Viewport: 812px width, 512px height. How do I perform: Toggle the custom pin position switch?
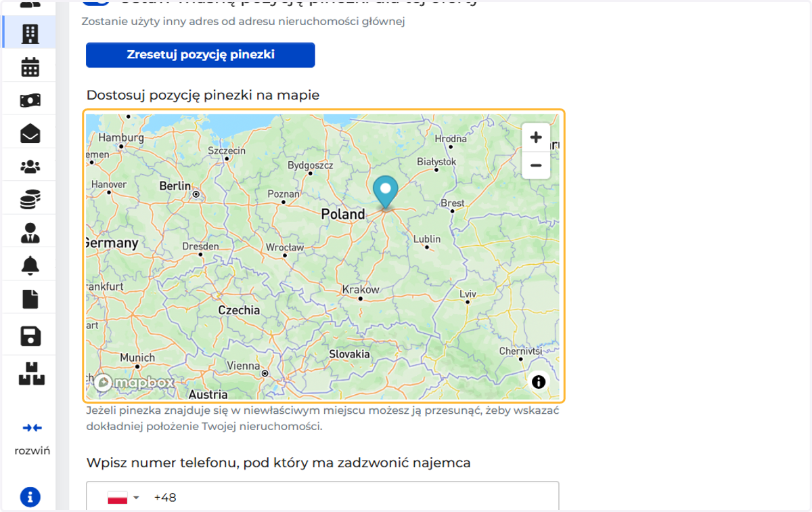(97, 3)
